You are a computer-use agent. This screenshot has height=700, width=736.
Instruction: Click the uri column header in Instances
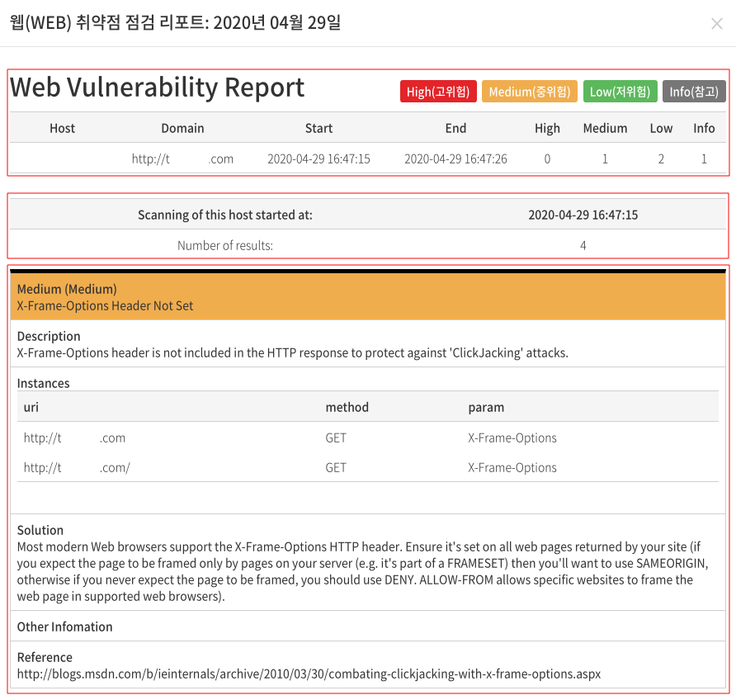coord(31,407)
